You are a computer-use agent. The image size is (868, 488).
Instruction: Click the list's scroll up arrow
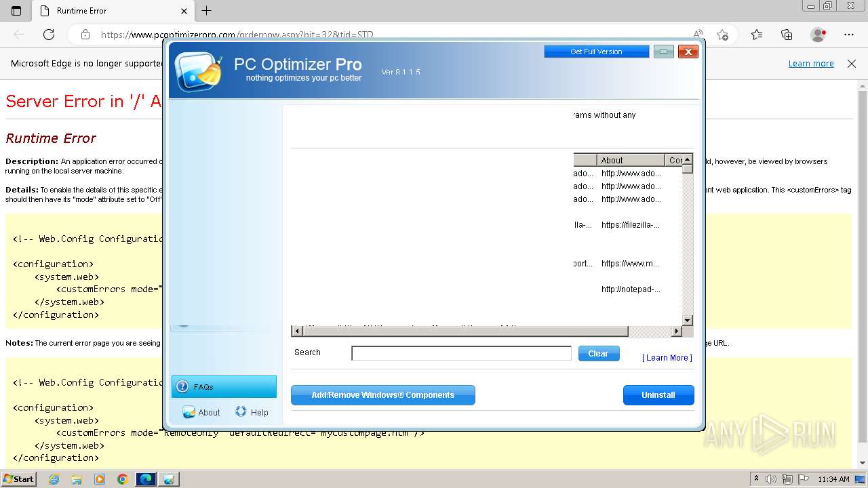(x=688, y=159)
